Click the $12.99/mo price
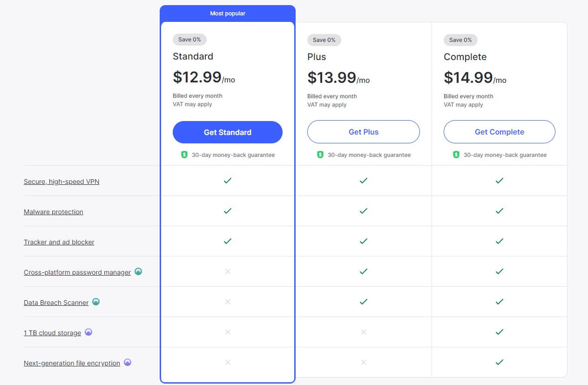The image size is (588, 385). pos(204,77)
